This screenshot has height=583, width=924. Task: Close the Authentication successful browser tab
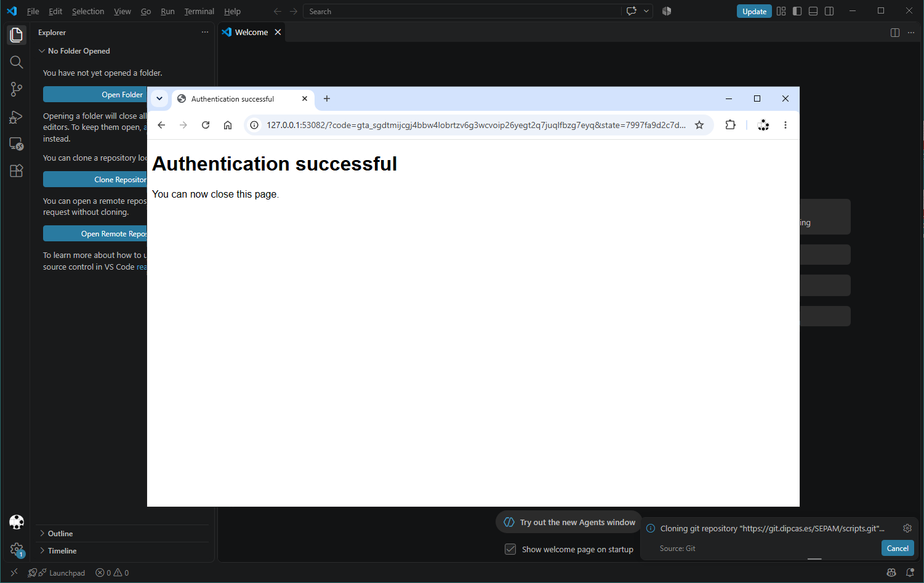pyautogui.click(x=305, y=99)
